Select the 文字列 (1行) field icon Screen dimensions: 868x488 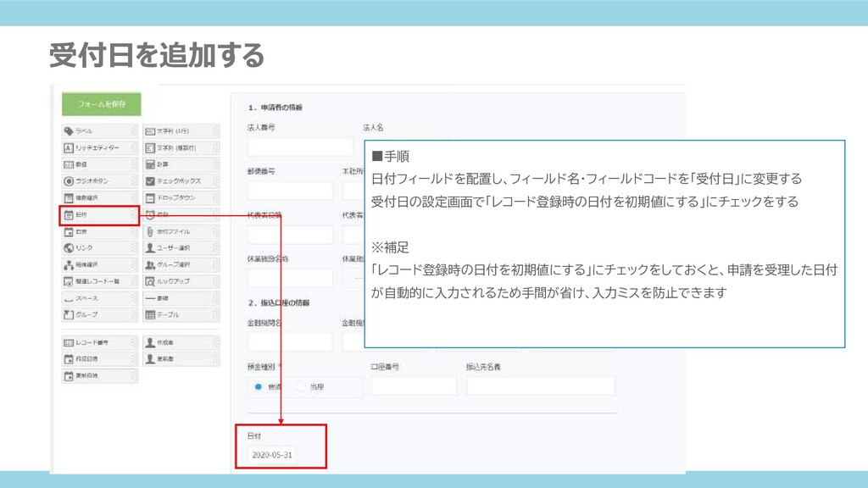[x=150, y=131]
